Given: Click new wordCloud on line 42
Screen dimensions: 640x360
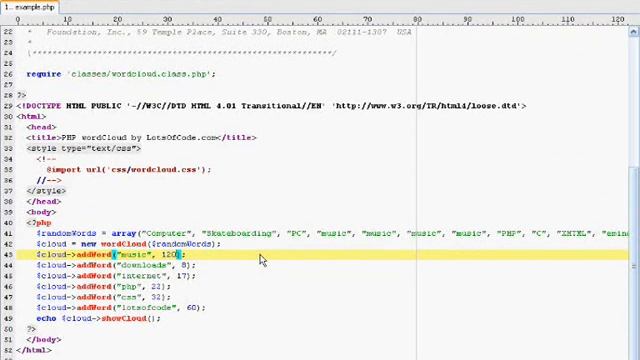Looking at the screenshot, I should (113, 244).
